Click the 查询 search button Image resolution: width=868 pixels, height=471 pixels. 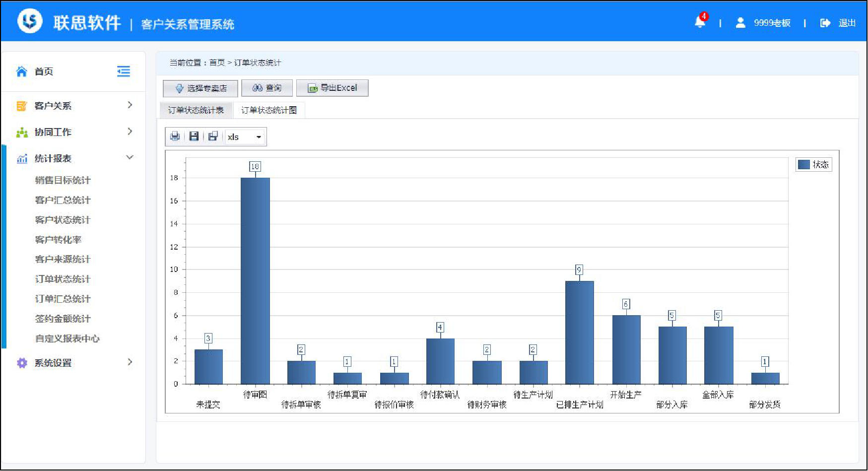click(267, 88)
